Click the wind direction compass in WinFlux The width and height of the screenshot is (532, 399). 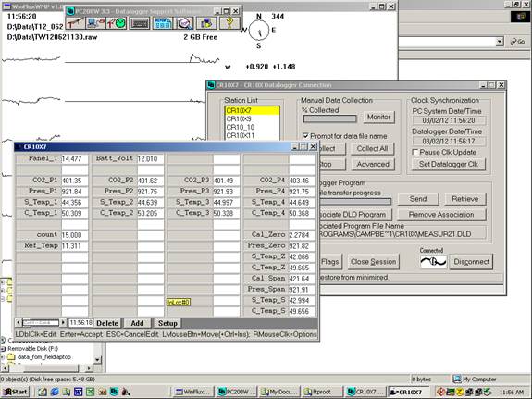coord(259,31)
